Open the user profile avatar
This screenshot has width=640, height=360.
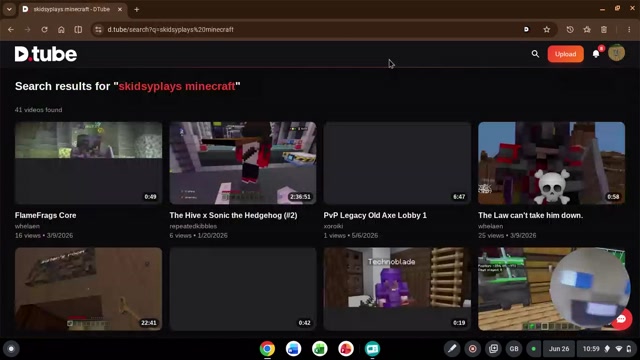pos(616,53)
